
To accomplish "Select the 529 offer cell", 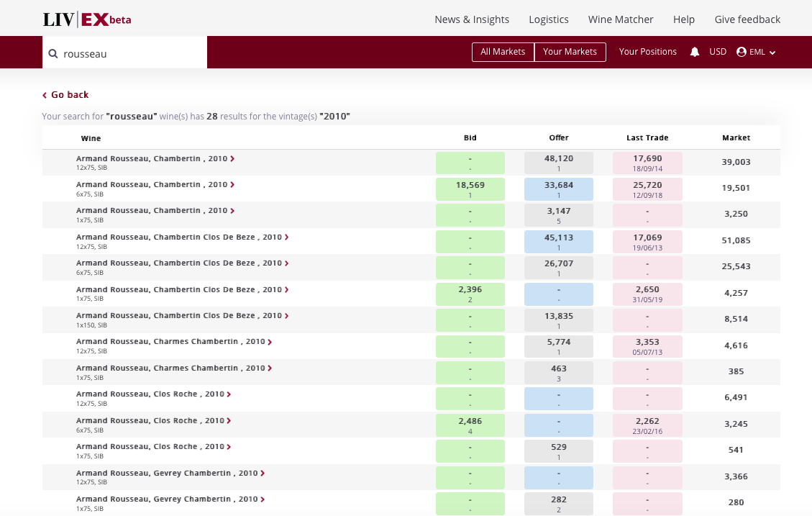I will point(559,451).
